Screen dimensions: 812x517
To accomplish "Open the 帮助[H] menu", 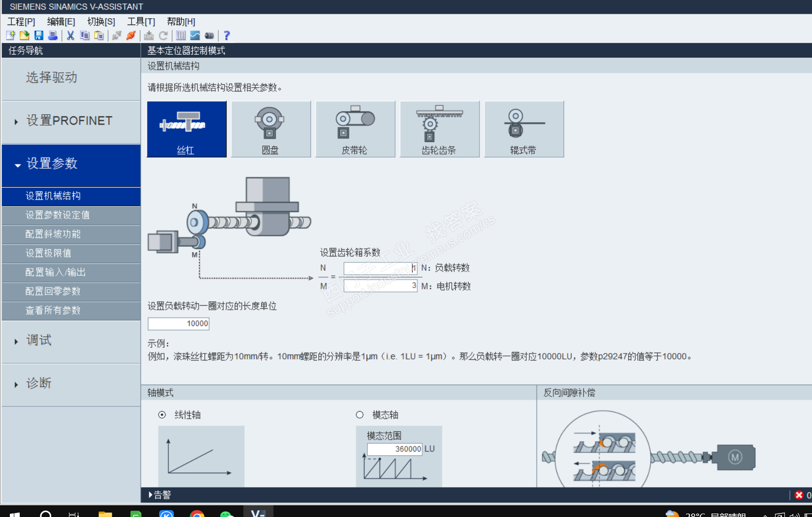I will (x=181, y=22).
